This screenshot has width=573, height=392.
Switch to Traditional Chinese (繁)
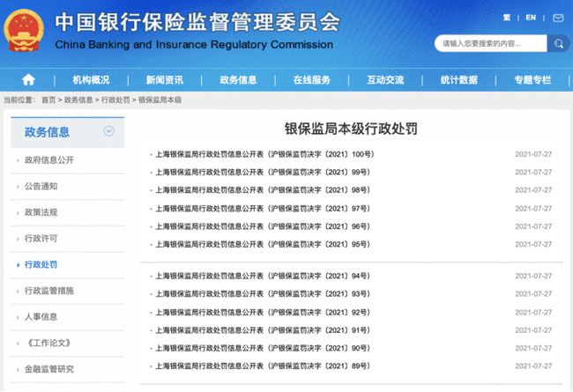click(507, 18)
